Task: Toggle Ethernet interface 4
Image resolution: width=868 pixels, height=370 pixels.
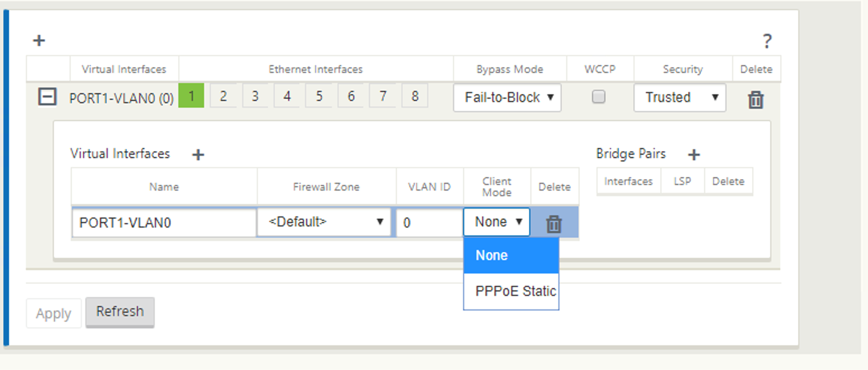Action: pos(287,96)
